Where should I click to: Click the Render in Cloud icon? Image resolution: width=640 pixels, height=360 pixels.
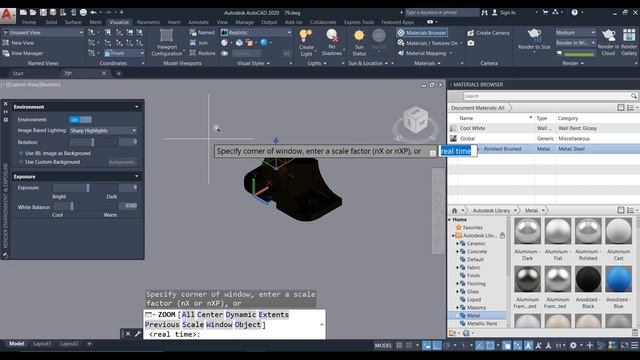pos(608,36)
